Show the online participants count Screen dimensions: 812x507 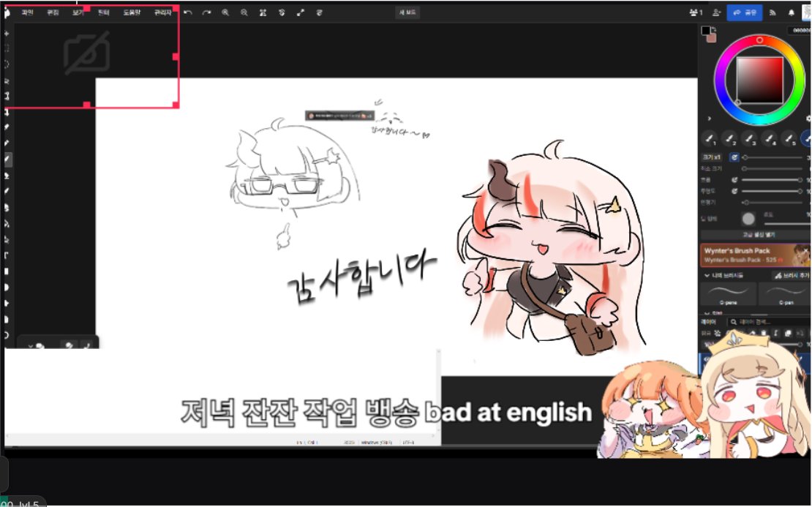click(x=696, y=12)
